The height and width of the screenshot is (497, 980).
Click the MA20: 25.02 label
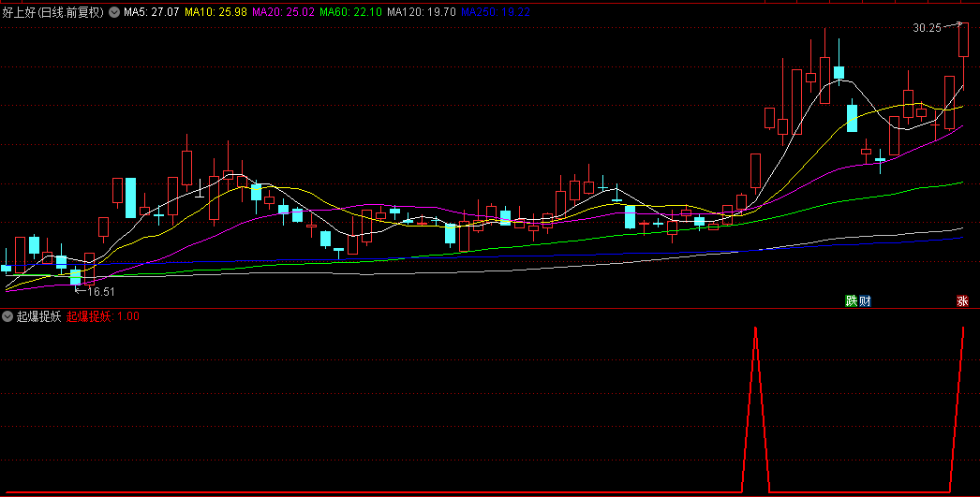pos(283,12)
